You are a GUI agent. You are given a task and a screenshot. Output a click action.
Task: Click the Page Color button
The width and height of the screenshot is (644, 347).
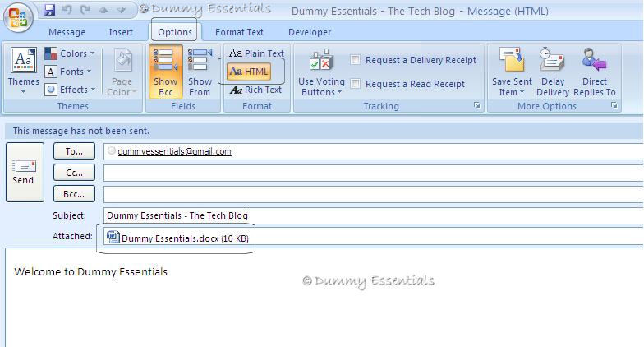coord(122,72)
